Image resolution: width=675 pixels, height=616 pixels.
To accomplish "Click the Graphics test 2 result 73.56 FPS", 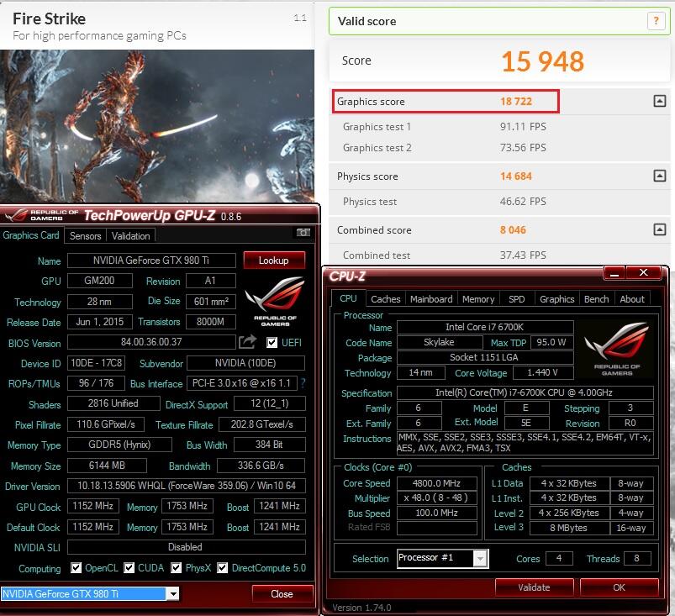I will 523,148.
